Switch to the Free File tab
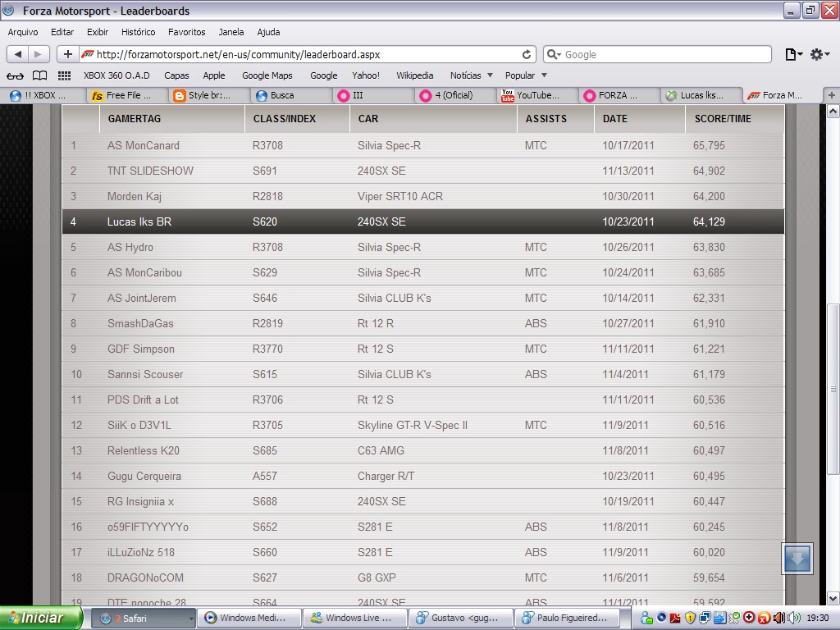This screenshot has height=630, width=840. 127,95
